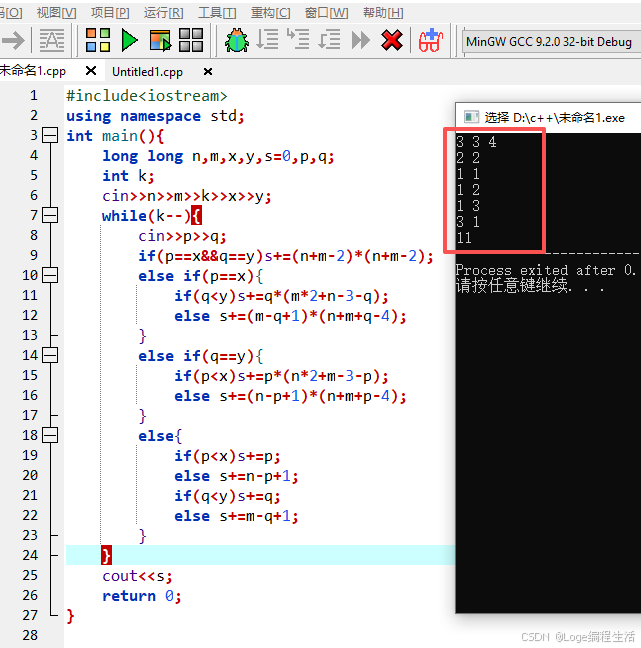Viewport: 641px width, 648px height.
Task: Click the 'long long n,m,x,y,s=0,p,q;' line
Action: [218, 156]
